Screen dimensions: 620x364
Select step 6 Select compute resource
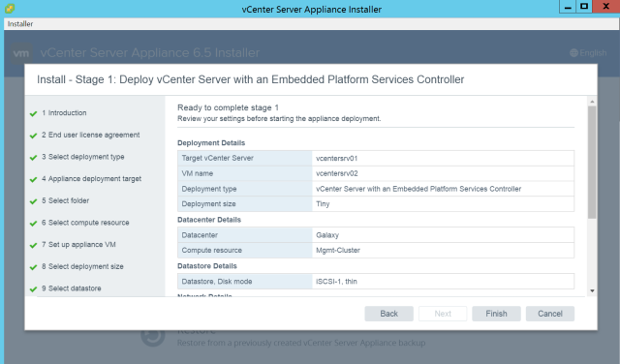coord(85,223)
